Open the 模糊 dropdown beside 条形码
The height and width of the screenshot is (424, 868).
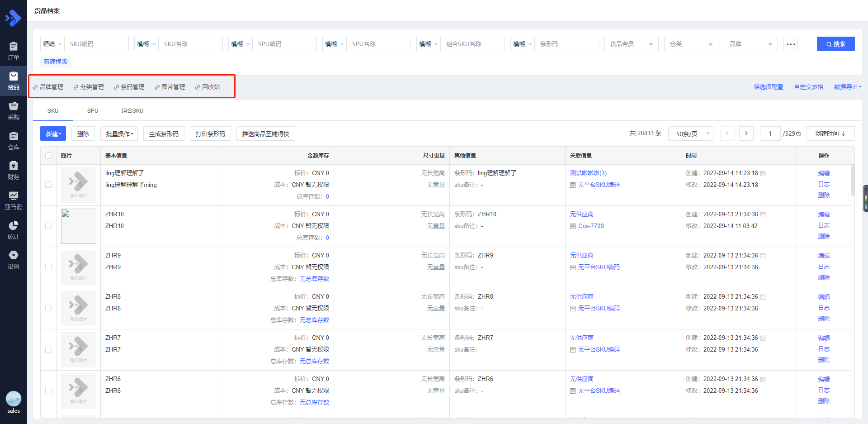tap(523, 44)
